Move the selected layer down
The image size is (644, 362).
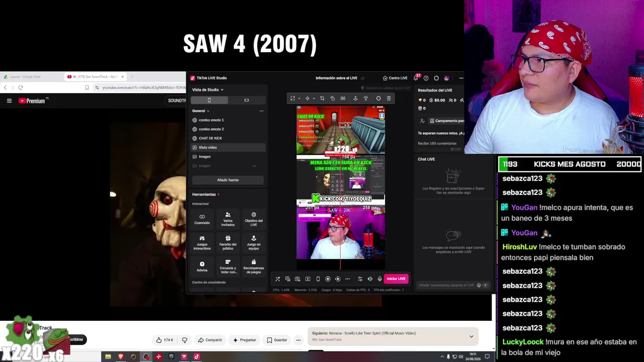[366, 99]
